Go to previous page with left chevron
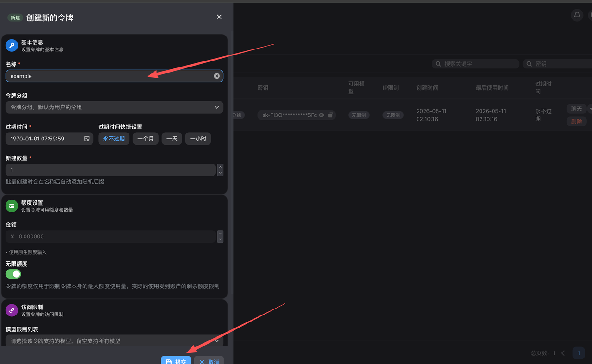Screen dimensions: 592x364 click(563, 353)
